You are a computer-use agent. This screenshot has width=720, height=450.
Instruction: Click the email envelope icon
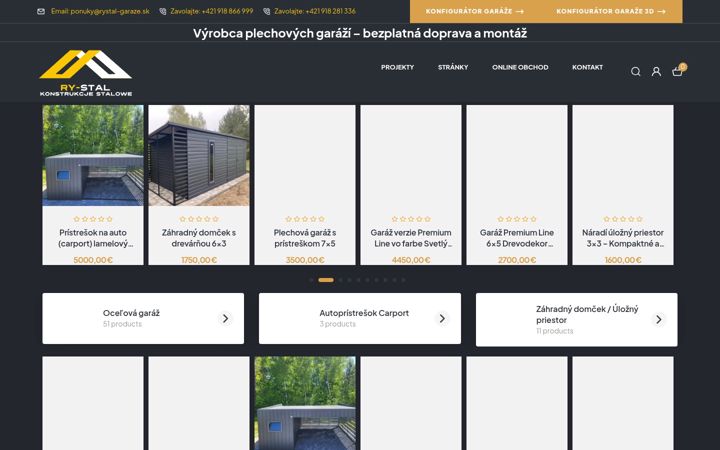[41, 11]
